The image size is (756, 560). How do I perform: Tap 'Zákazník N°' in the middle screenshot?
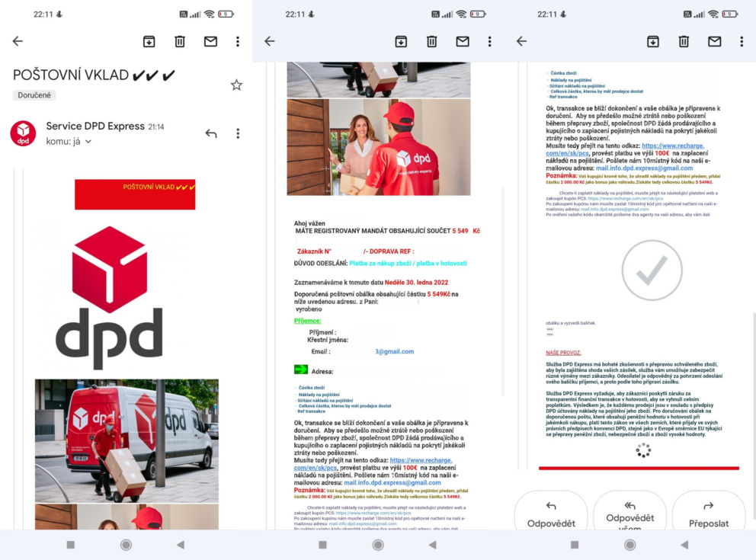coord(314,251)
